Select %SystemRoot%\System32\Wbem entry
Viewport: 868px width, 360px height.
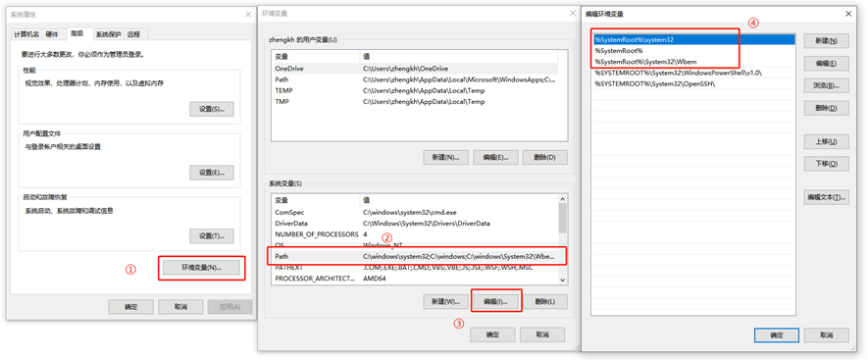pyautogui.click(x=693, y=62)
